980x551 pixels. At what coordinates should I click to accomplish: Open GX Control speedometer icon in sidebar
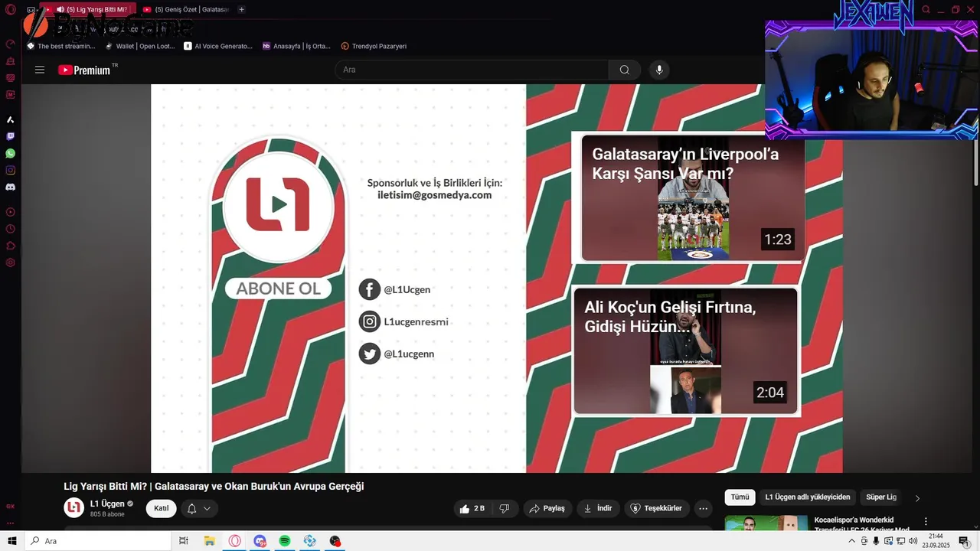point(11,44)
